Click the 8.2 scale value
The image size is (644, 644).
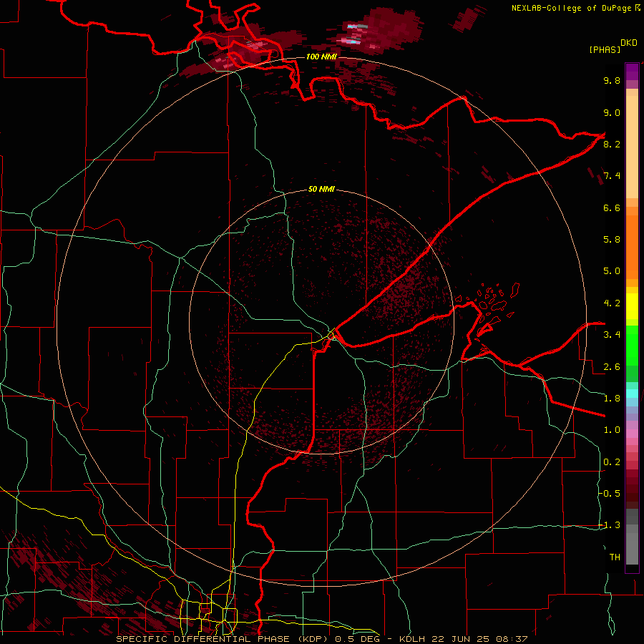coord(612,144)
